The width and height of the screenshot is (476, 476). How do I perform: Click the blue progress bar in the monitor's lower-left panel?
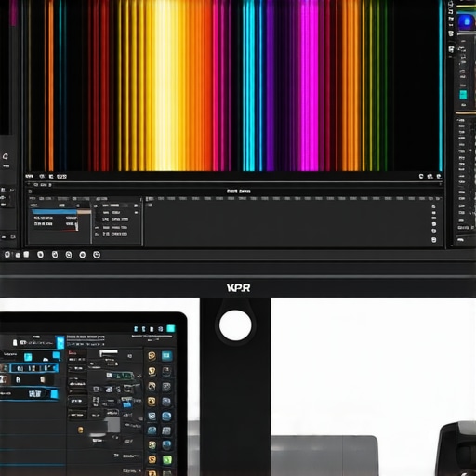55,212
